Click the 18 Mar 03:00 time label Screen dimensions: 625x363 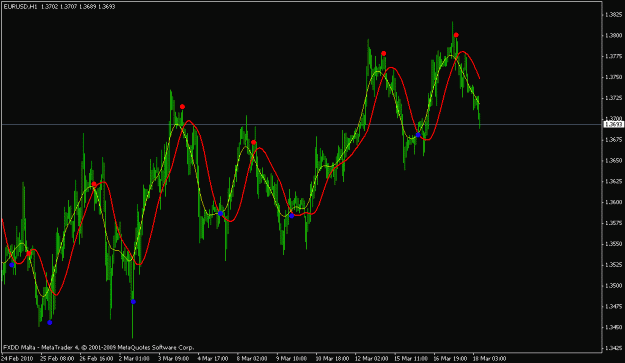pos(489,359)
